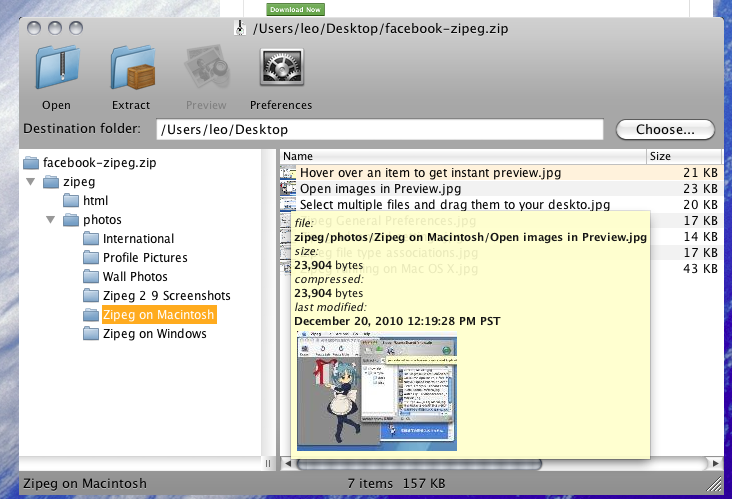The width and height of the screenshot is (732, 499).
Task: Click the Open toolbar icon
Action: (x=56, y=70)
